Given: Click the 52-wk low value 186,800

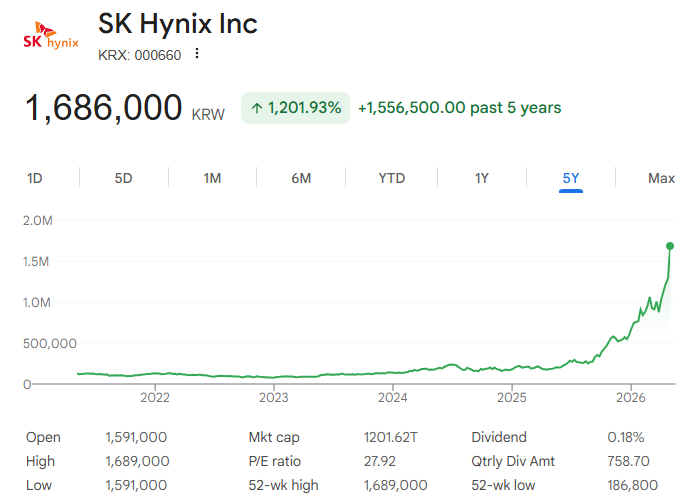Looking at the screenshot, I should (x=632, y=485).
